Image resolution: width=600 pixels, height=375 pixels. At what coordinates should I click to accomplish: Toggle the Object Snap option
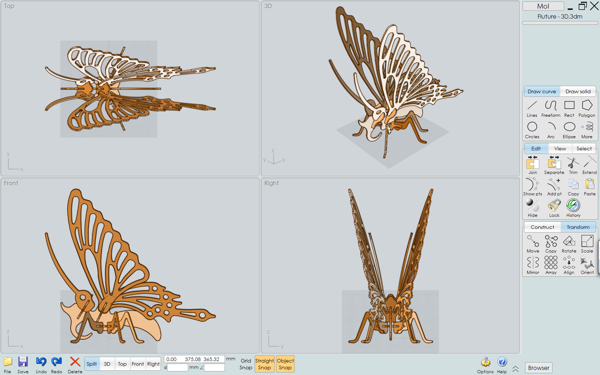pos(285,364)
